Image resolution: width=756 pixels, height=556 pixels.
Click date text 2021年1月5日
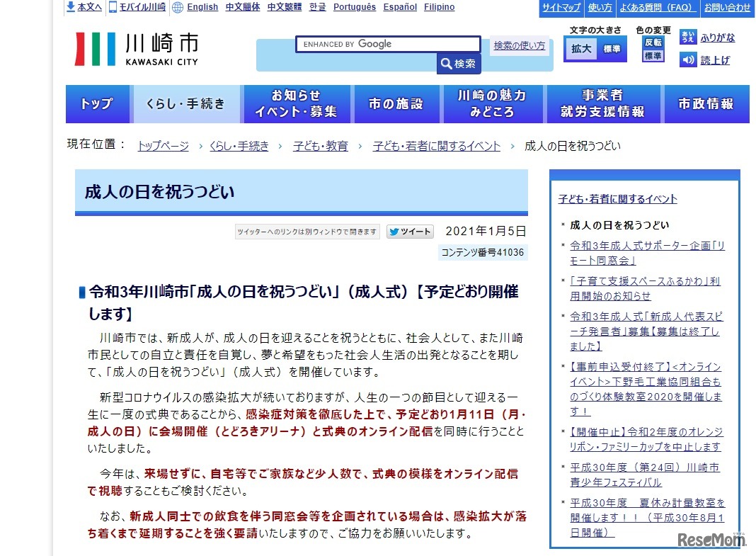[486, 232]
